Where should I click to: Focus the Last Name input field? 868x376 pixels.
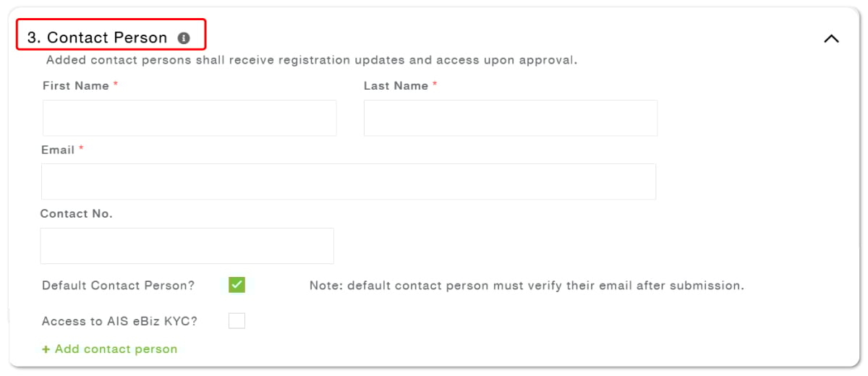pyautogui.click(x=511, y=118)
